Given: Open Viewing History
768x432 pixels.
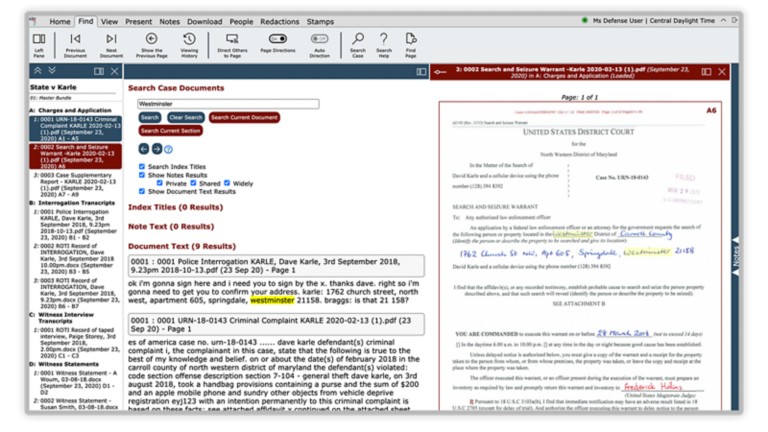Looking at the screenshot, I should tap(189, 46).
